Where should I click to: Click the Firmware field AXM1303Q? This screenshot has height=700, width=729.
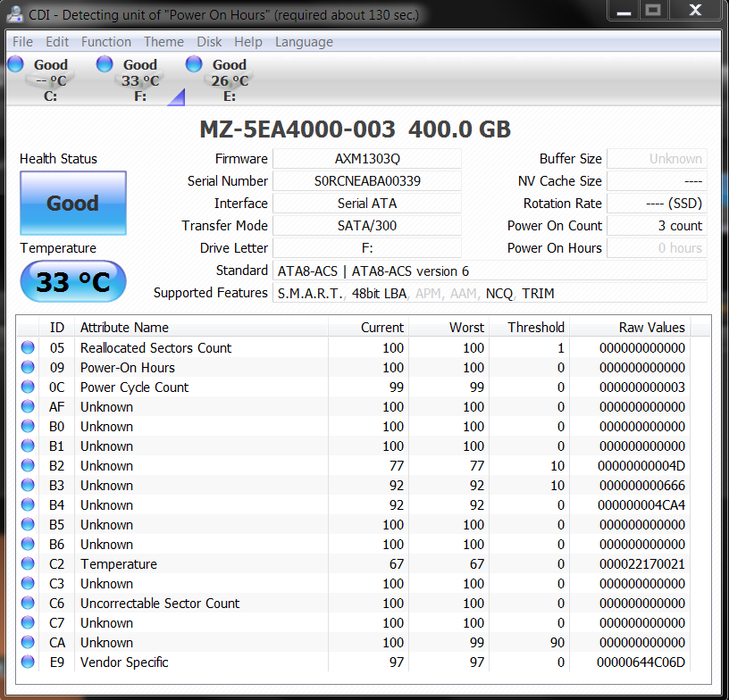(x=366, y=159)
